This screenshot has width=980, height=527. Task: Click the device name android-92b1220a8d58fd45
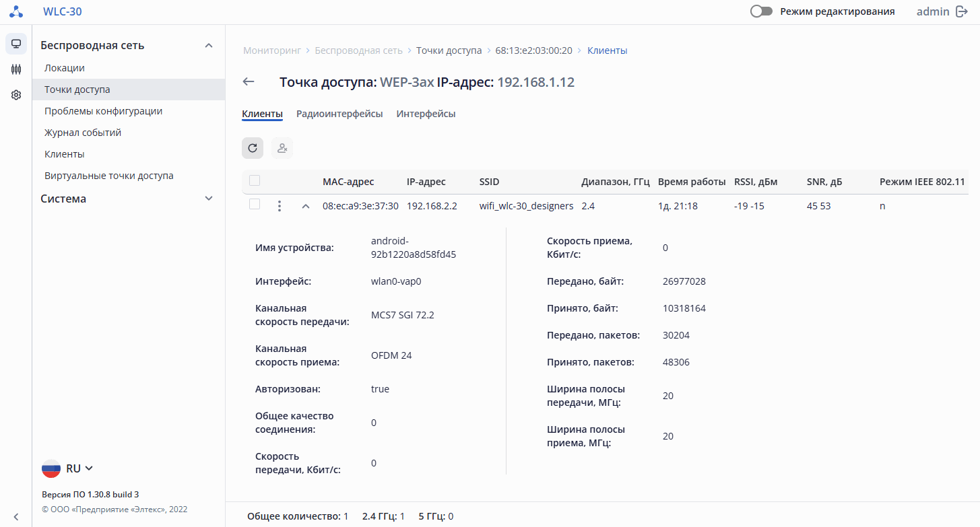click(x=414, y=248)
